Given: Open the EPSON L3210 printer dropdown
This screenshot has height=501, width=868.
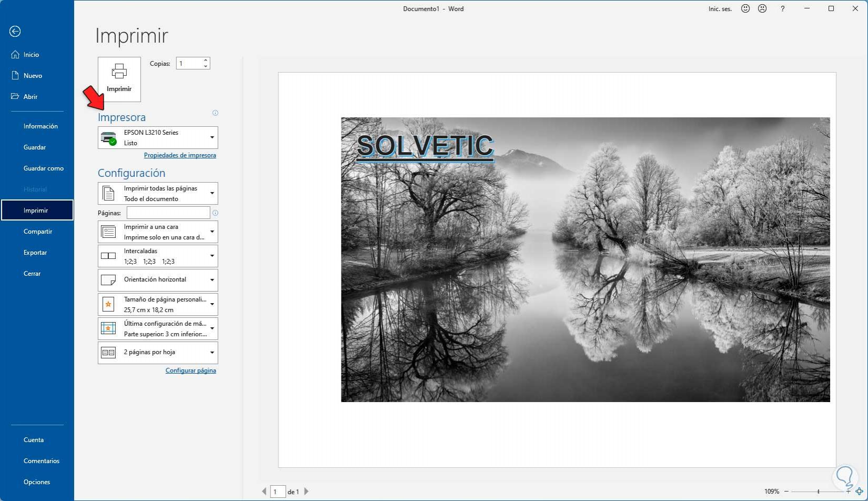Looking at the screenshot, I should coord(158,138).
